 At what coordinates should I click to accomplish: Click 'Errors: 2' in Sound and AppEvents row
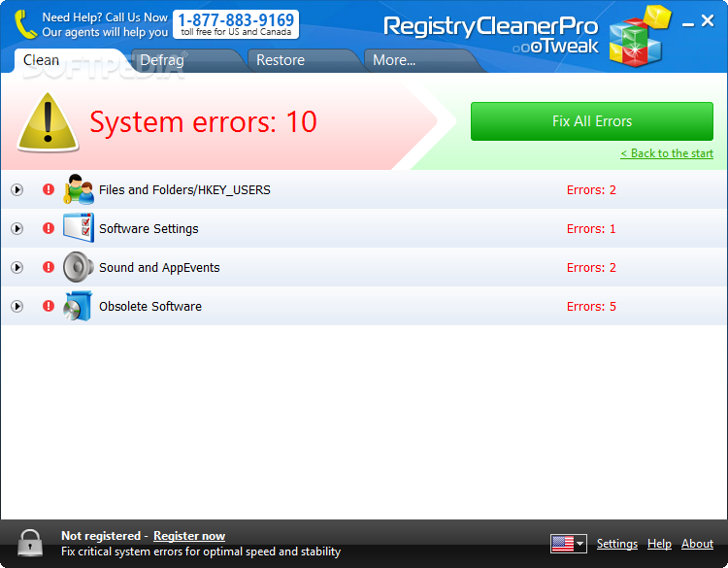(x=591, y=268)
